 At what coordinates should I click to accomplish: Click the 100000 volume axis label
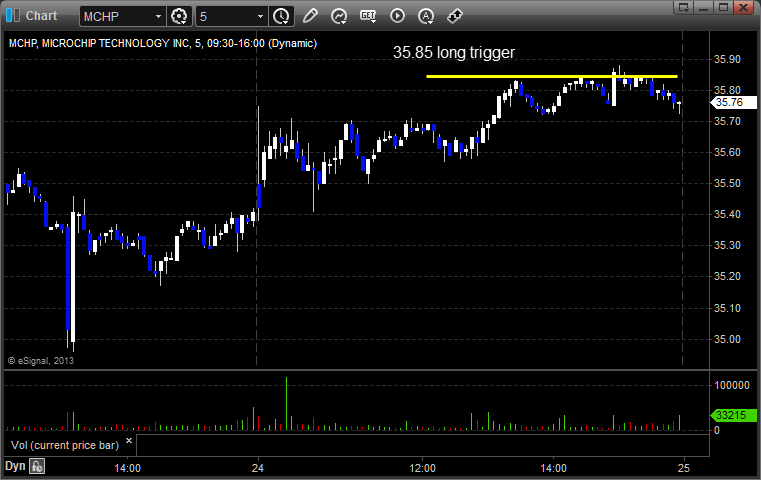click(732, 385)
